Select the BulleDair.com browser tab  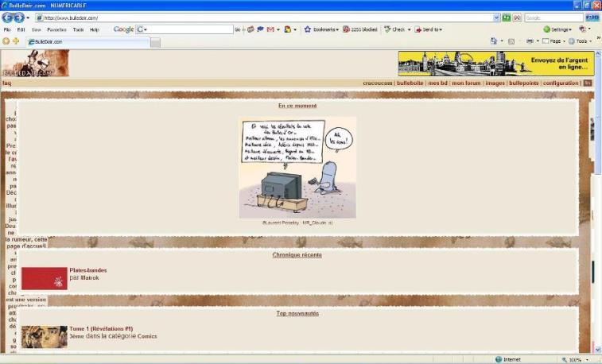(88, 42)
